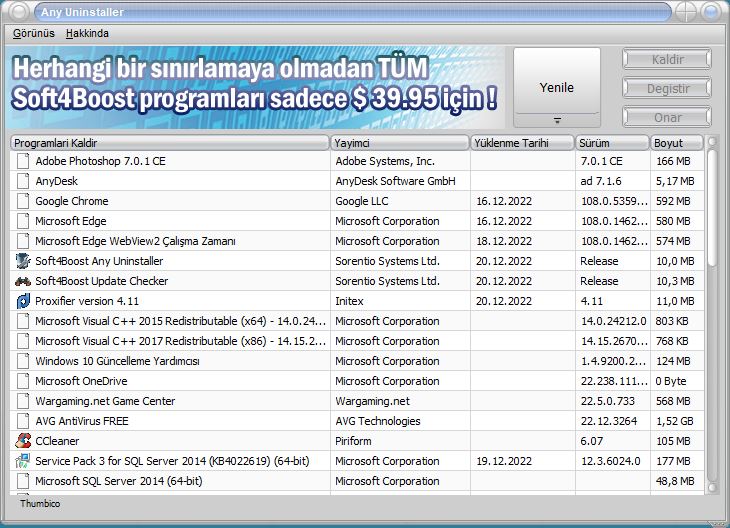Click the Visual C++ 2015 Redistributable icon
The width and height of the screenshot is (730, 528).
point(23,321)
